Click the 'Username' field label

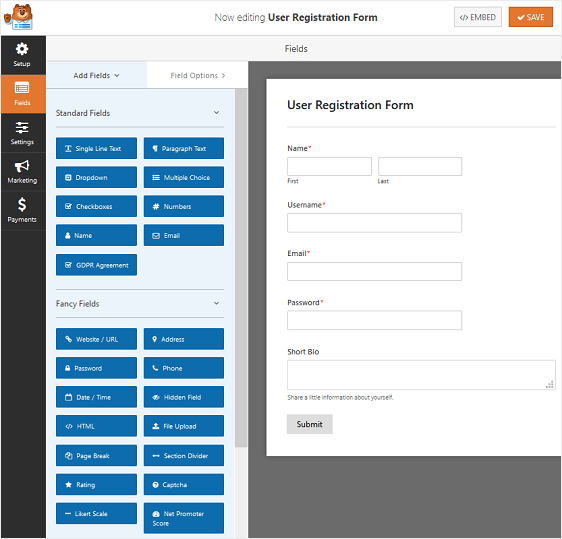coord(304,205)
